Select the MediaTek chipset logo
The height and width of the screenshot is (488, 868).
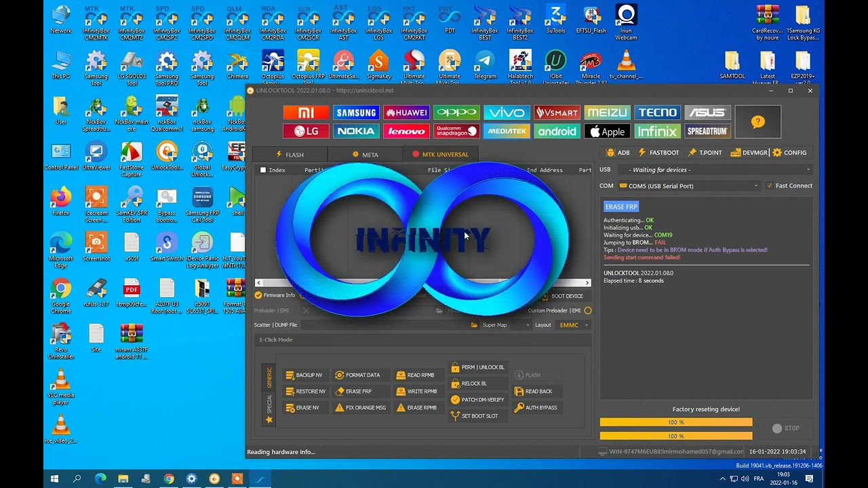(507, 131)
